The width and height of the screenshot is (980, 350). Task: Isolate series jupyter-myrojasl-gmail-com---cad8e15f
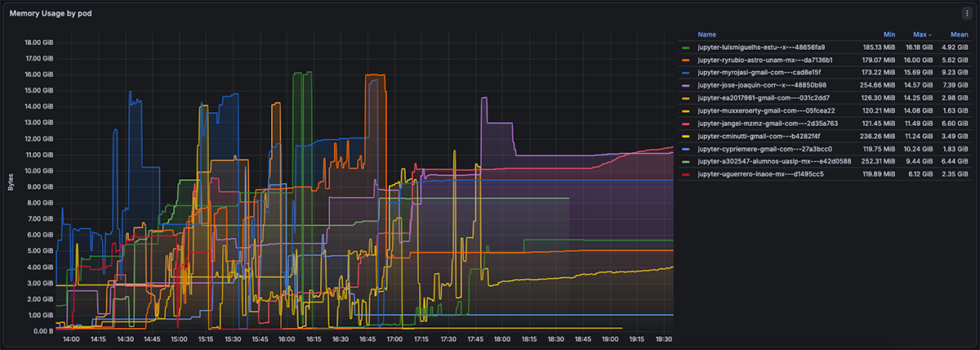(759, 72)
